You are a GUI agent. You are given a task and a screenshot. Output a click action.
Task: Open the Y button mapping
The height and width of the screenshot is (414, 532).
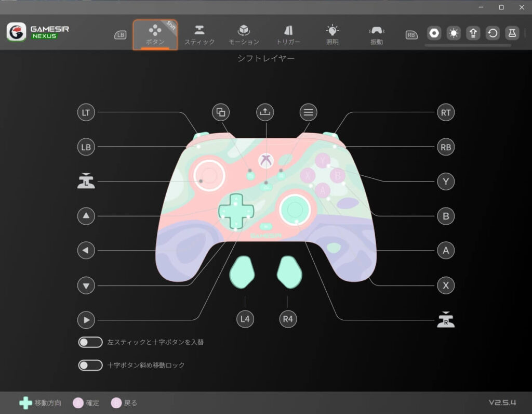445,182
